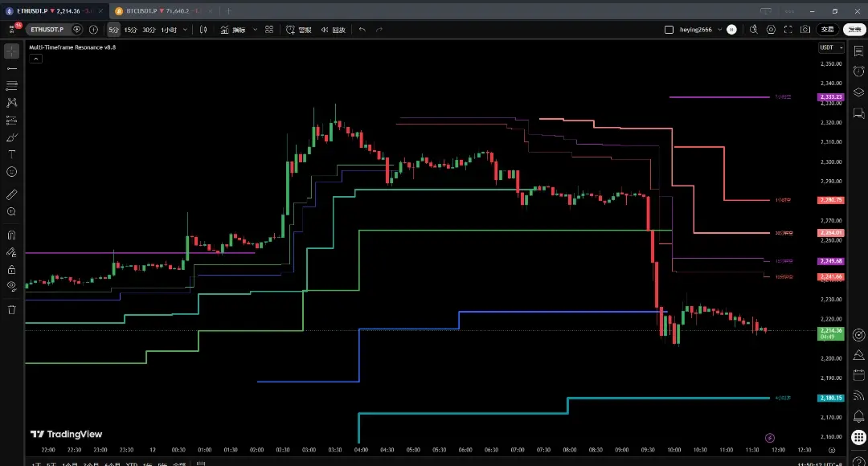
Task: Open the USDT currency dropdown
Action: coord(831,47)
